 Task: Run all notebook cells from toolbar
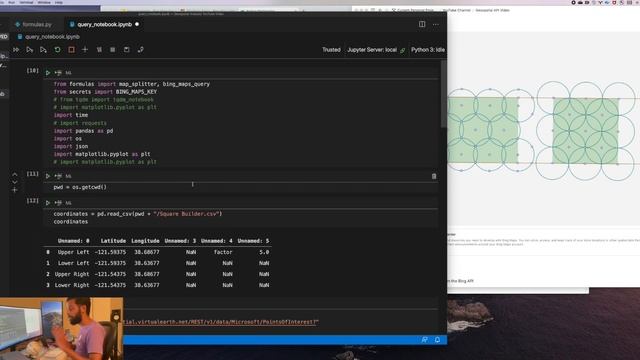(x=16, y=50)
